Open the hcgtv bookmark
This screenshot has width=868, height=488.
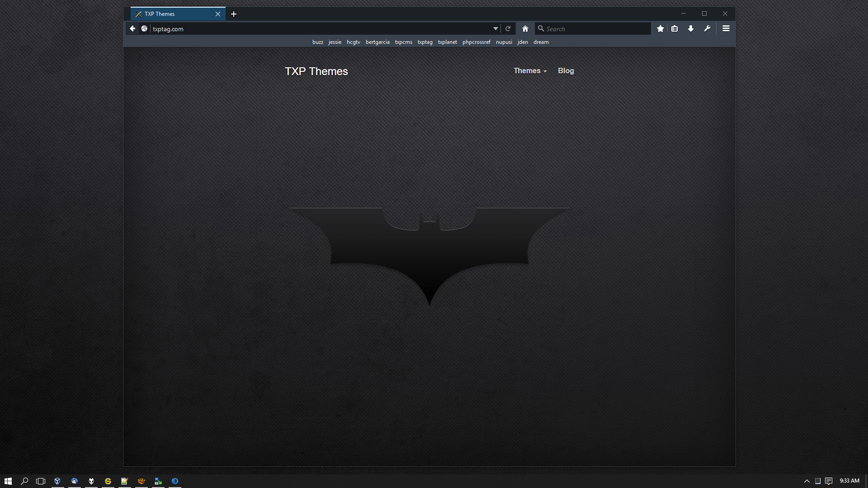click(x=354, y=42)
